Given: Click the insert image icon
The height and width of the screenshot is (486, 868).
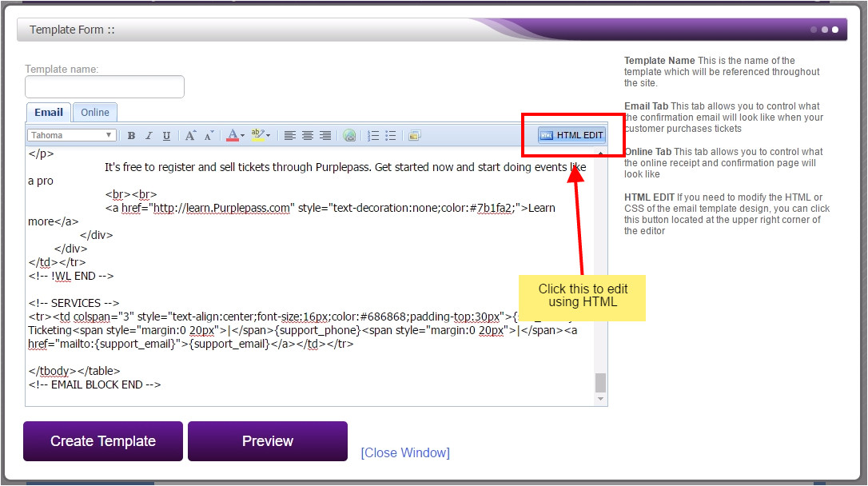Looking at the screenshot, I should 414,136.
